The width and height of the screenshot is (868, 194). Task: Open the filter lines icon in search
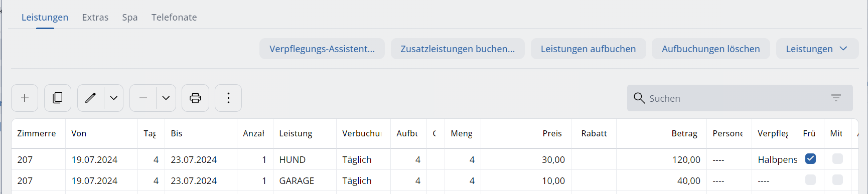[836, 98]
